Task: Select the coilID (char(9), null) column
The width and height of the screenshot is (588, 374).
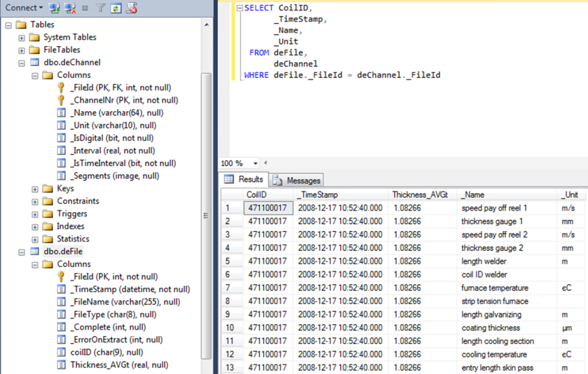Action: point(106,352)
